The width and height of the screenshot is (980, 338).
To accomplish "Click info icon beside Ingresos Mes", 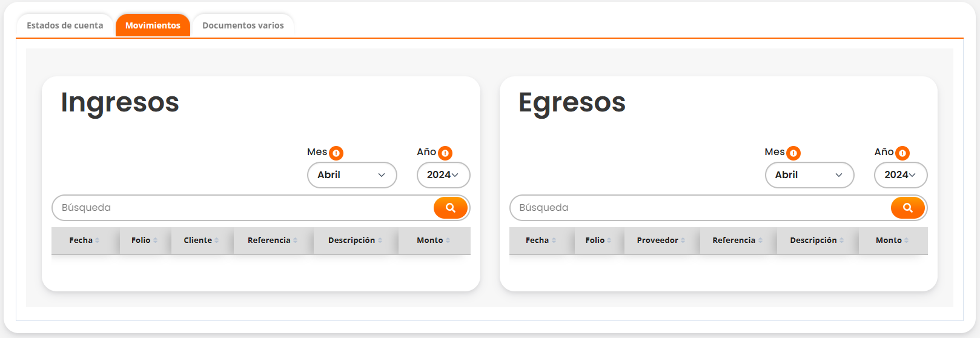I will tap(336, 153).
